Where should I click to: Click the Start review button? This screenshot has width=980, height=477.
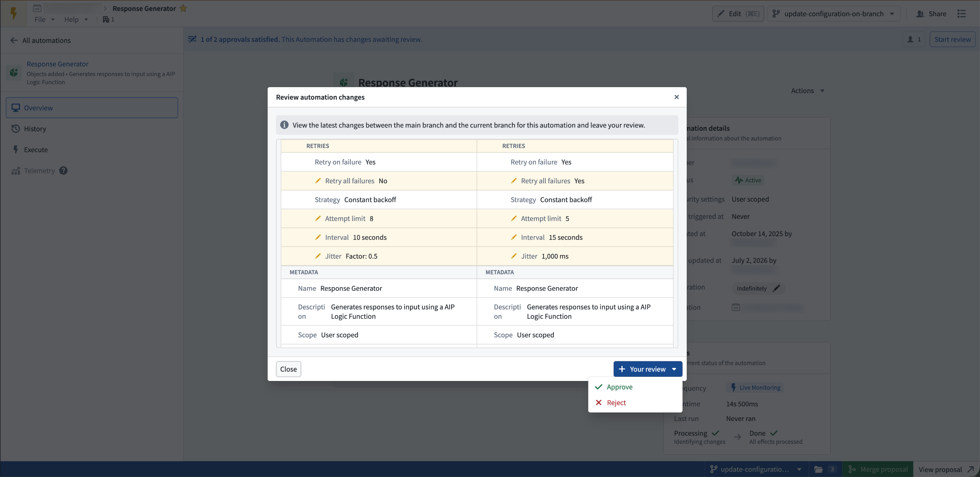pyautogui.click(x=952, y=39)
